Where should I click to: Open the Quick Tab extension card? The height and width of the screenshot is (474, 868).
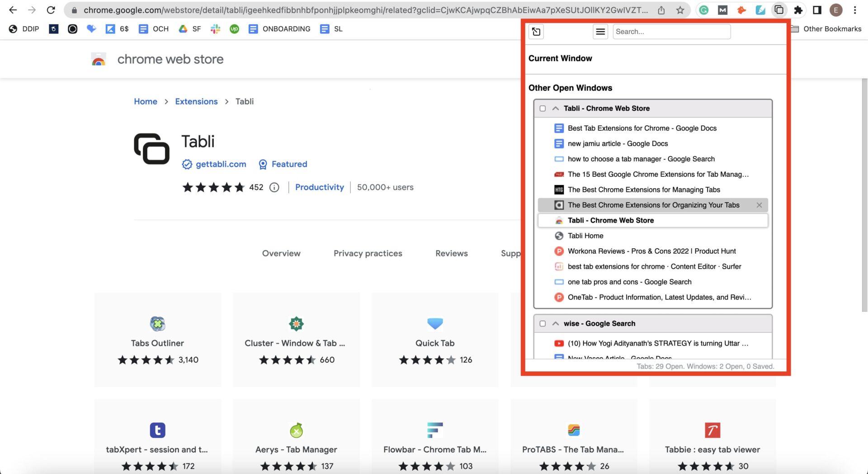tap(435, 340)
